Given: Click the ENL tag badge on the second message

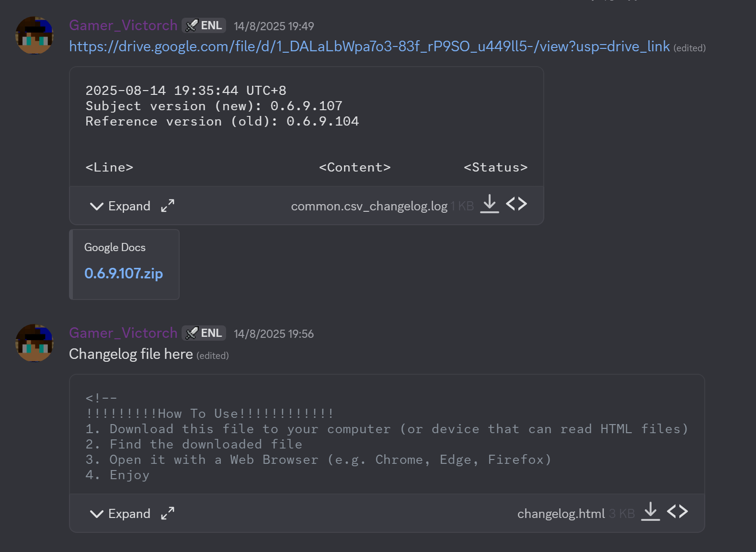Looking at the screenshot, I should tap(204, 333).
